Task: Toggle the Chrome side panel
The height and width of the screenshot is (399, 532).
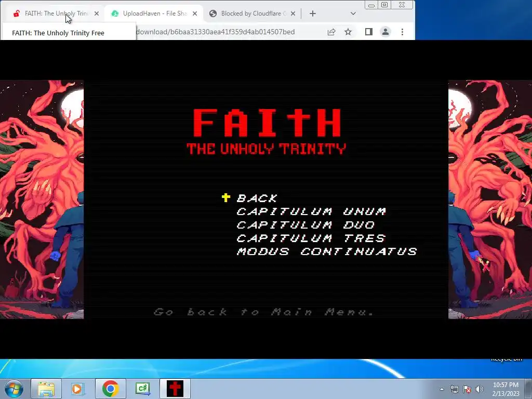Action: pyautogui.click(x=369, y=32)
